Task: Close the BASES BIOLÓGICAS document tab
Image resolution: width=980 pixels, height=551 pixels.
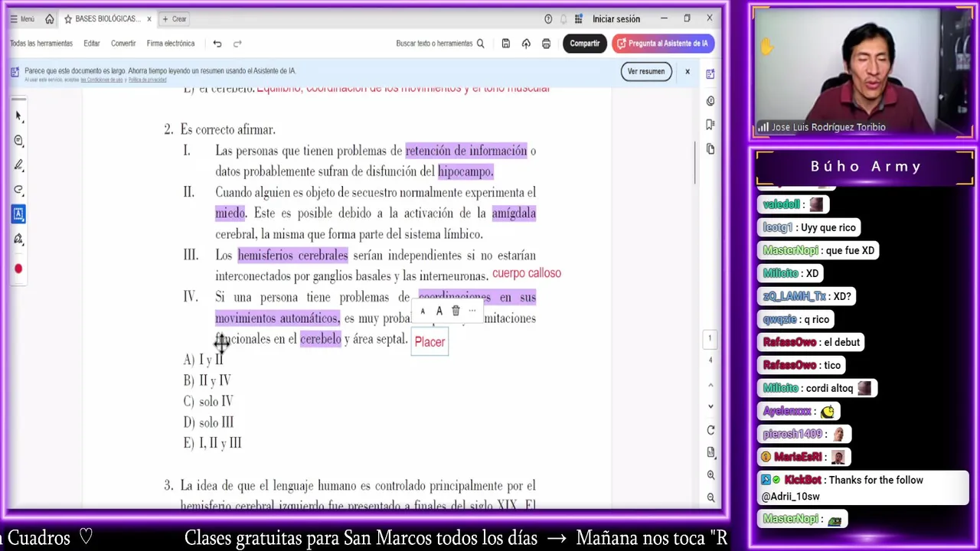Action: point(149,19)
